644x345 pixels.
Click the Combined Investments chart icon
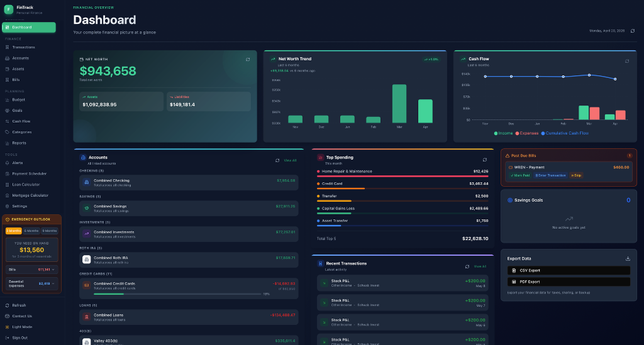[87, 234]
